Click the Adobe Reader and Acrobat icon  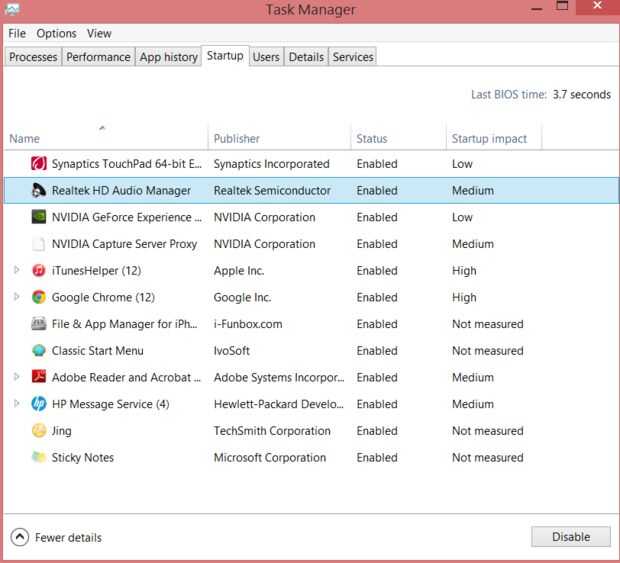click(39, 377)
